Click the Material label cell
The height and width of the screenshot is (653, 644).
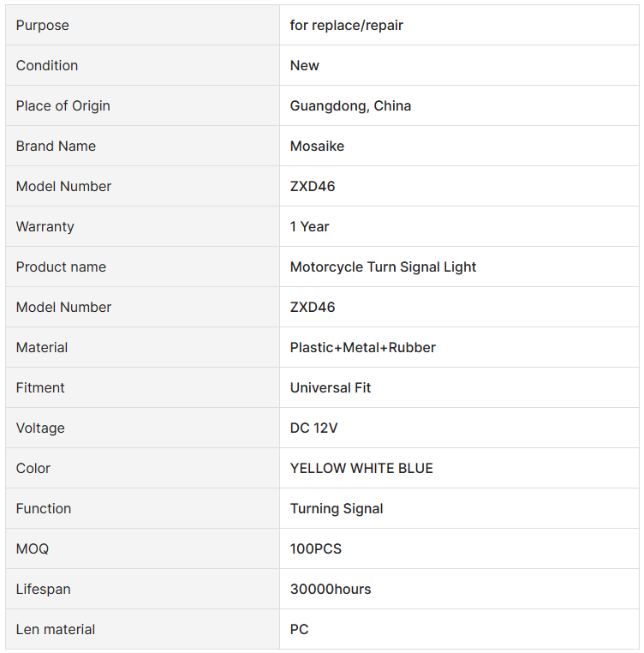(x=142, y=347)
